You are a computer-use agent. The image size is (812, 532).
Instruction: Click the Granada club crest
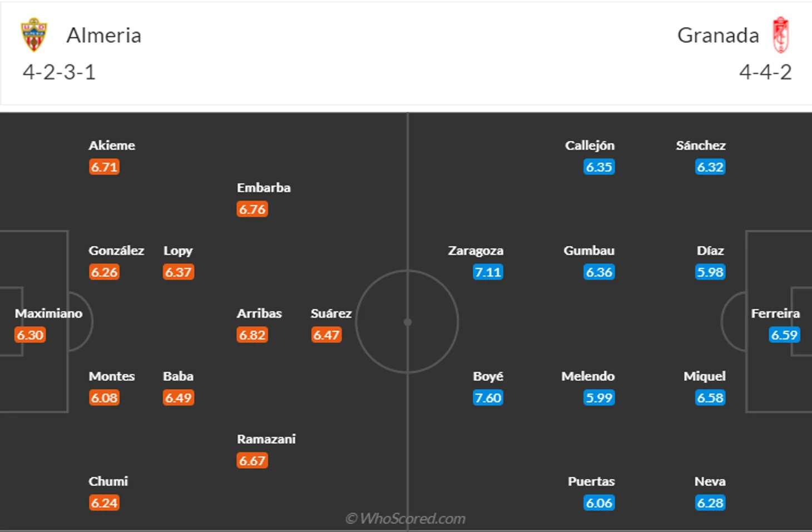781,35
